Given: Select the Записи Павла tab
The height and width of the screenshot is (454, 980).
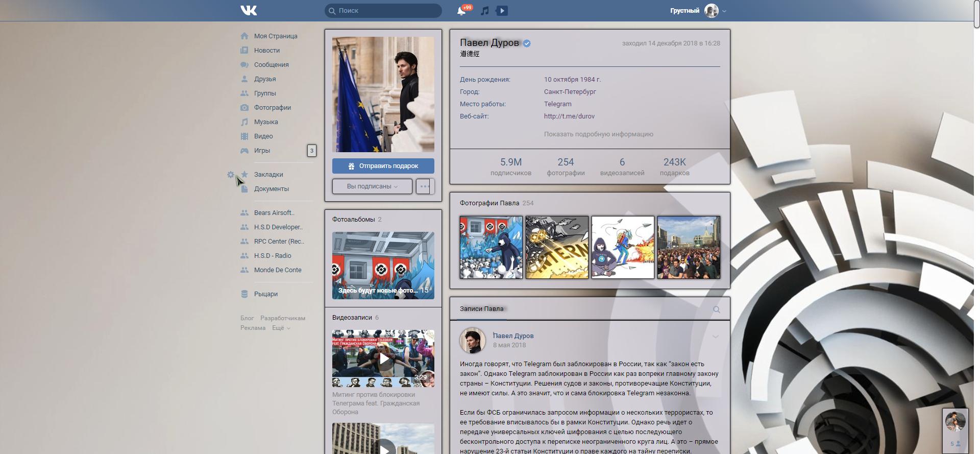Looking at the screenshot, I should tap(481, 309).
